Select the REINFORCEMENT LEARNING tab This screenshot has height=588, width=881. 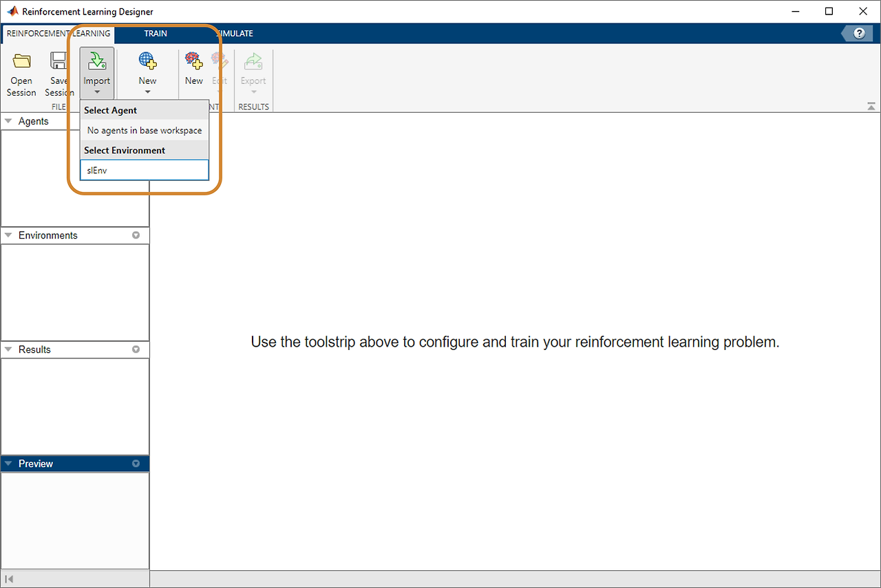pyautogui.click(x=59, y=34)
